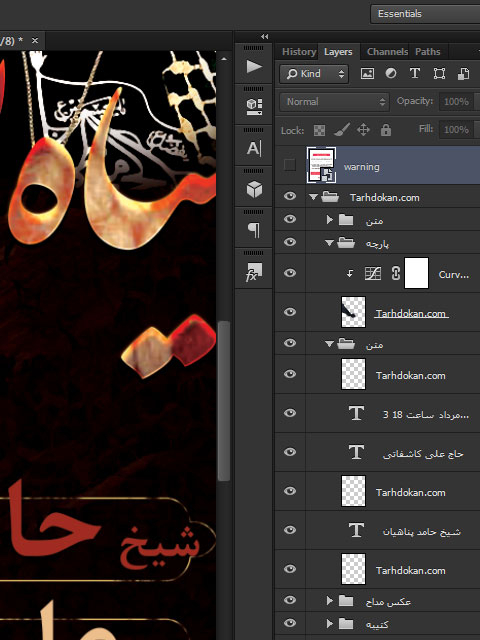The image size is (480, 640).
Task: Open the Paragraph panel icon
Action: pos(254,230)
